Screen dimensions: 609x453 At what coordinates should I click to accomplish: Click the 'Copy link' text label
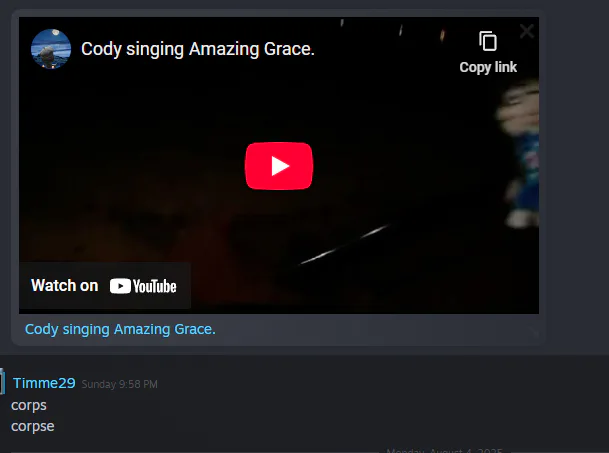click(x=488, y=67)
